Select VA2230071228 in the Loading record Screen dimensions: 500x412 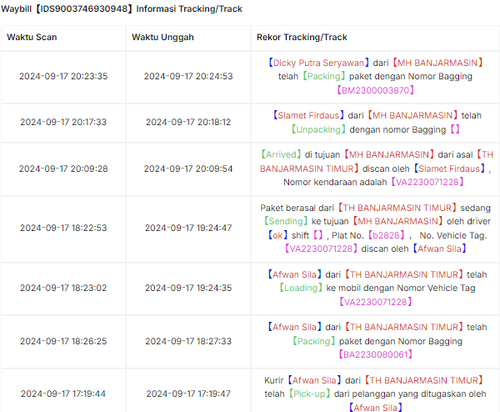pos(375,302)
